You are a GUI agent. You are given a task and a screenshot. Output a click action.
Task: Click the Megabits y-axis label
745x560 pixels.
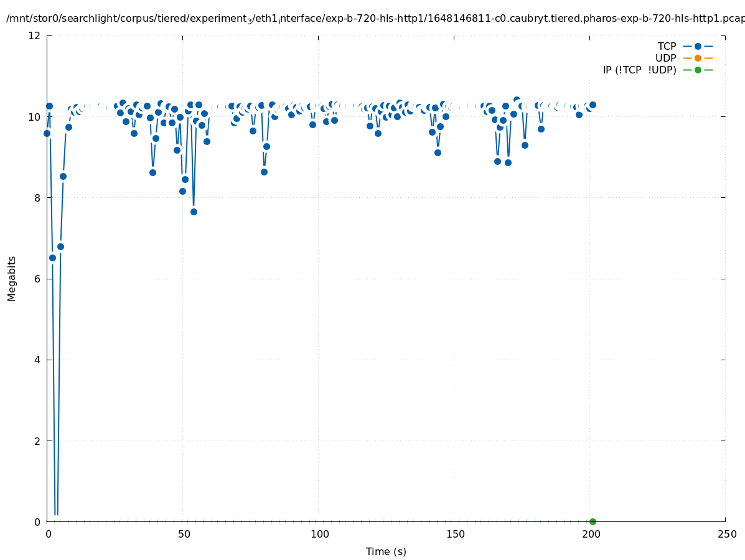(x=12, y=278)
